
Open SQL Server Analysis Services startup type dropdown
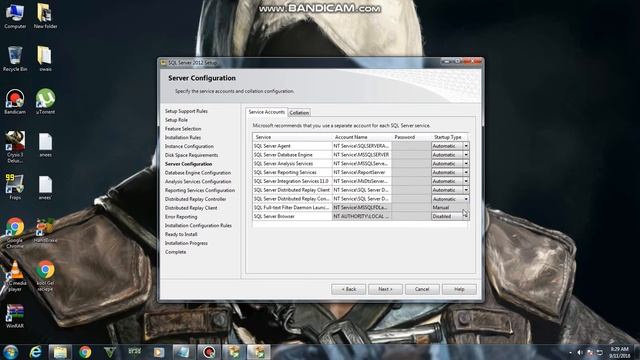466,163
